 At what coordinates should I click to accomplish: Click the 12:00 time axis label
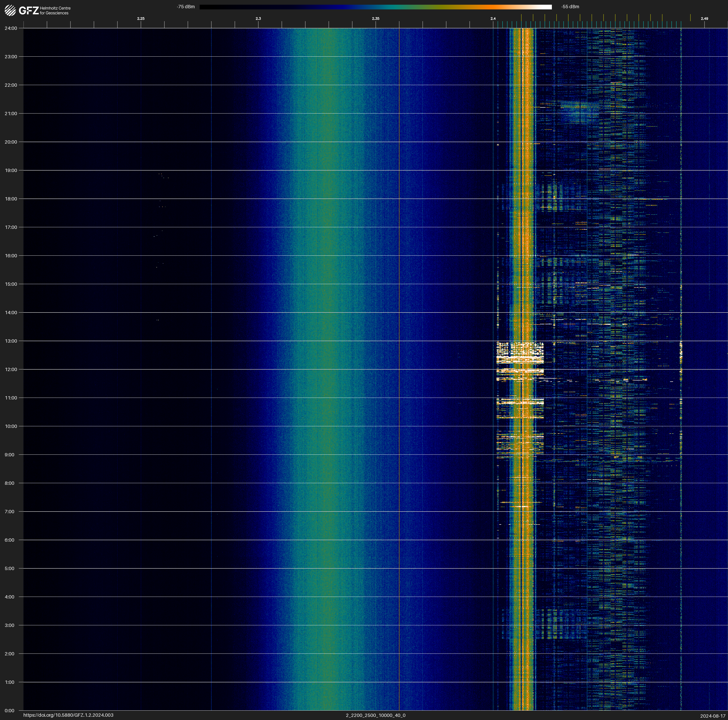click(11, 369)
